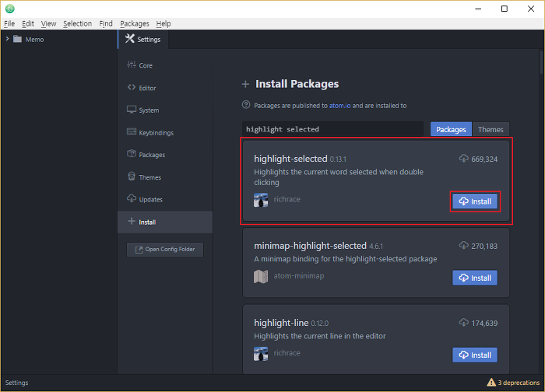This screenshot has height=392, width=545.
Task: Click the 270,183 download count
Action: (x=484, y=247)
